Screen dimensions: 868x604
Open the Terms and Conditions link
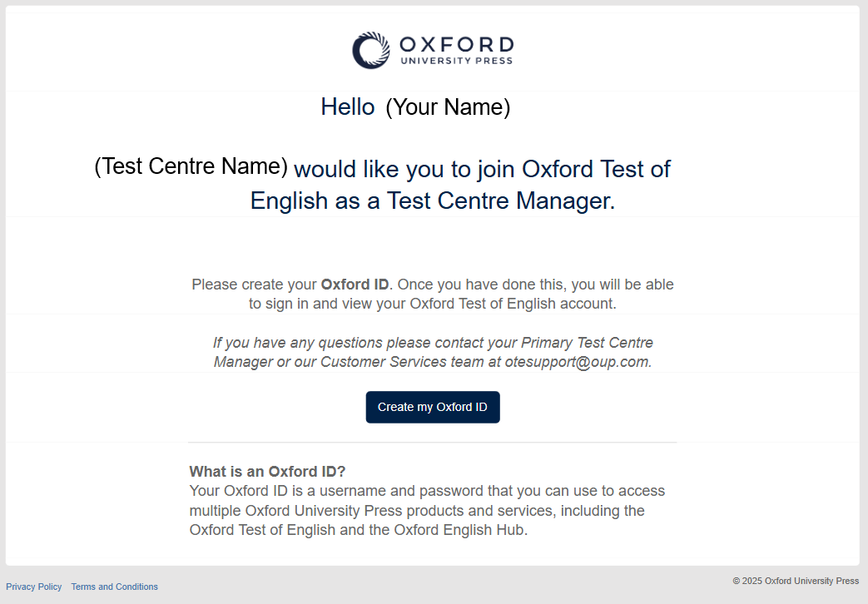point(114,587)
